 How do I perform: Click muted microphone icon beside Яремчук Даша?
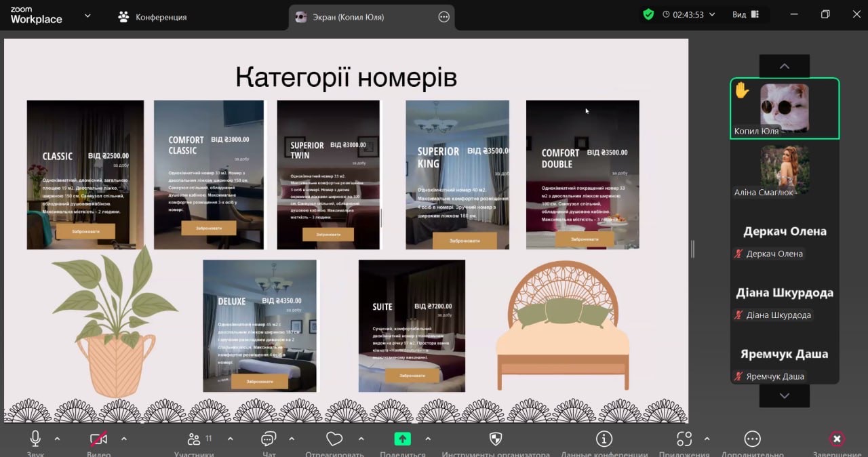738,376
